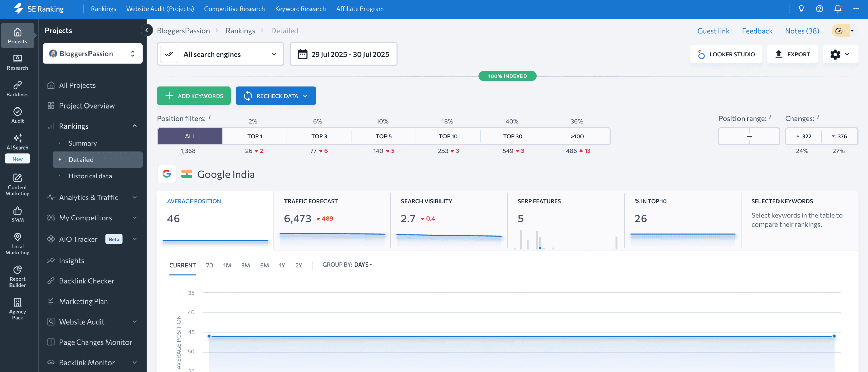
Task: Select the >100 position filter
Action: tap(577, 136)
